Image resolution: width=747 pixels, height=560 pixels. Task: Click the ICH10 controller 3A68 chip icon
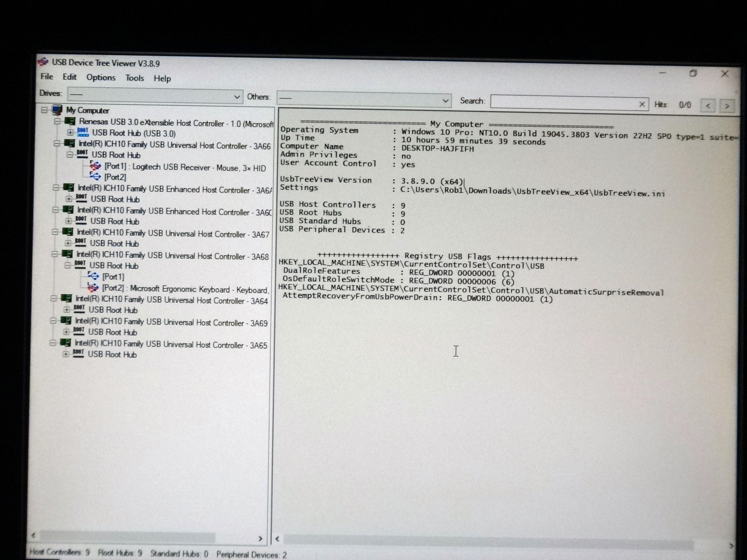point(67,253)
